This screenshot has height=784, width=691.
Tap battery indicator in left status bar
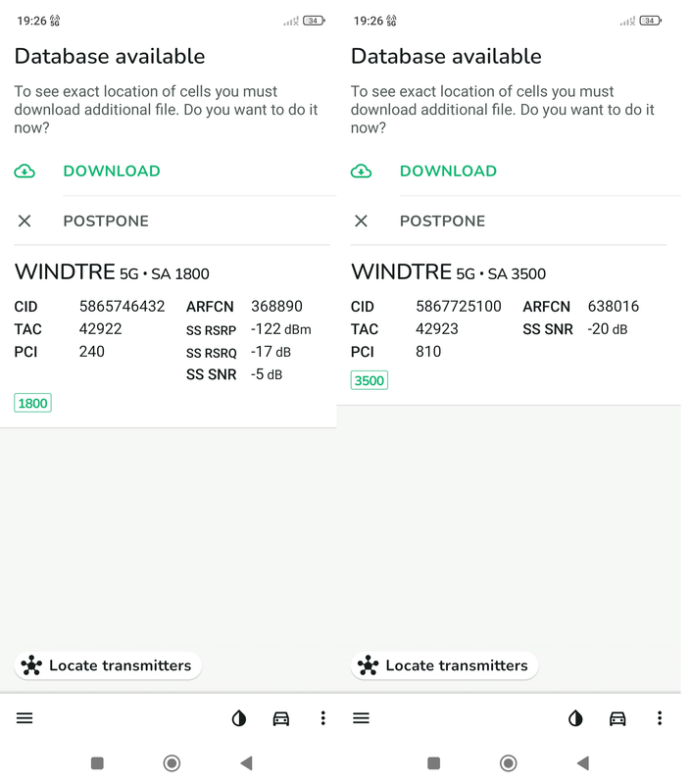tap(314, 21)
